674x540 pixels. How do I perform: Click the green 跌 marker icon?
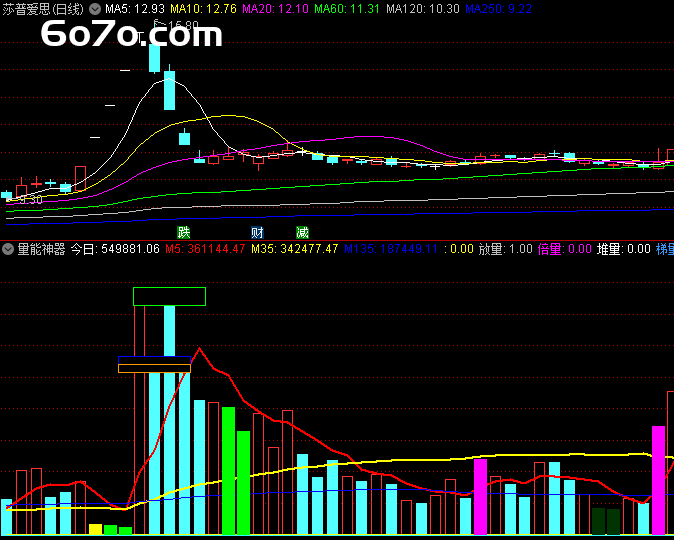pyautogui.click(x=184, y=233)
